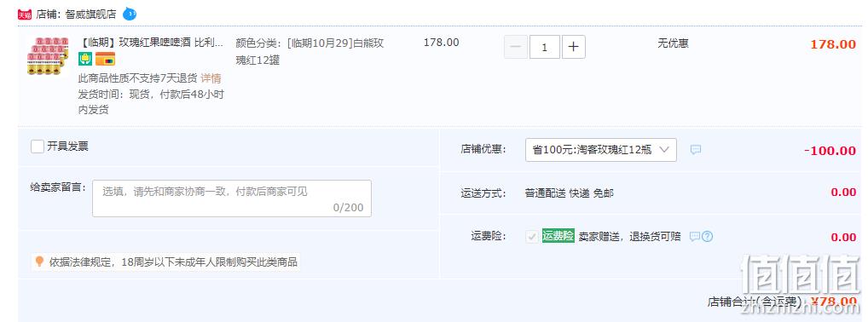Click the green service badge icon under the product title
The image size is (868, 322).
tap(84, 59)
